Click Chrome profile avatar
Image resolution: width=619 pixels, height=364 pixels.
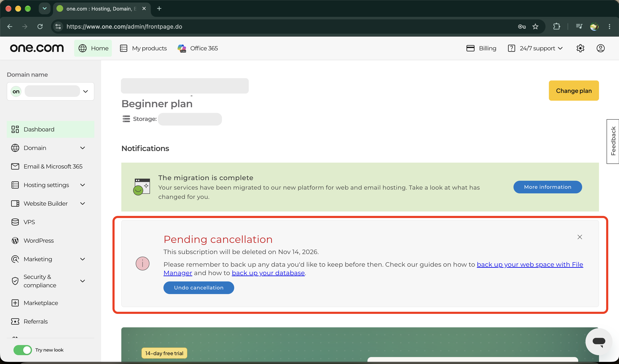coord(594,27)
